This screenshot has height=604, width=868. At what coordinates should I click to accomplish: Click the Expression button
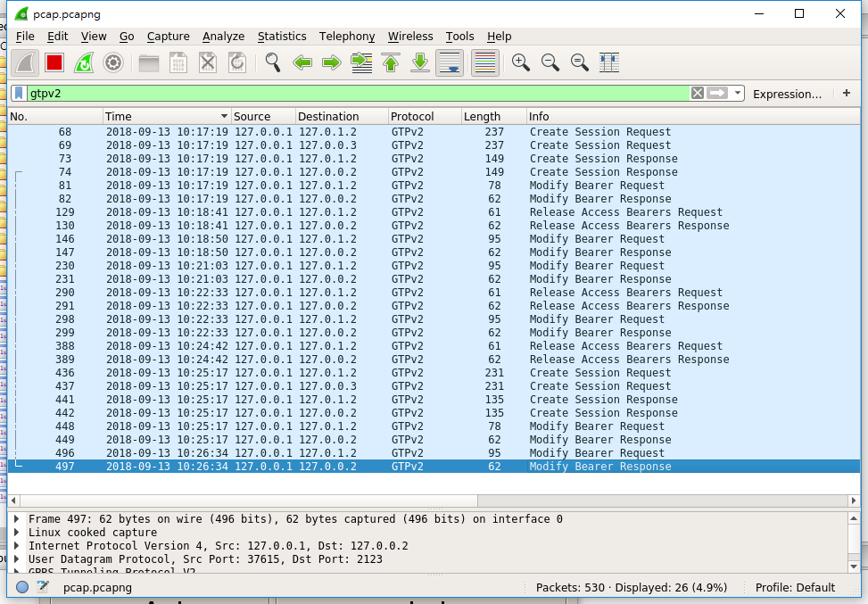[x=789, y=93]
